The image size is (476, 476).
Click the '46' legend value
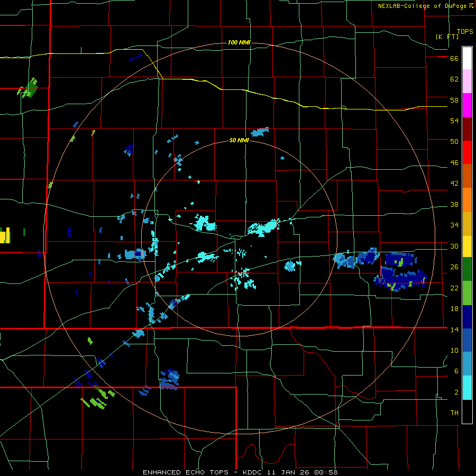(454, 163)
